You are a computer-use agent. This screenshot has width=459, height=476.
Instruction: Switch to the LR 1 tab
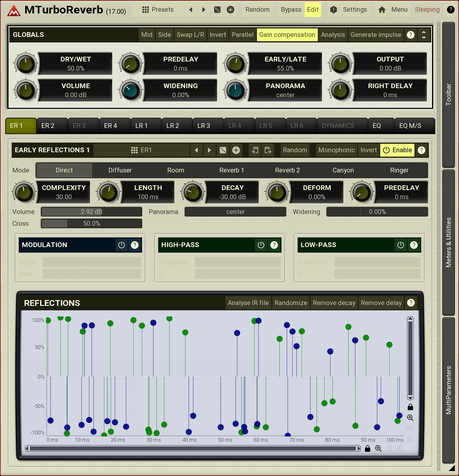[x=141, y=126]
